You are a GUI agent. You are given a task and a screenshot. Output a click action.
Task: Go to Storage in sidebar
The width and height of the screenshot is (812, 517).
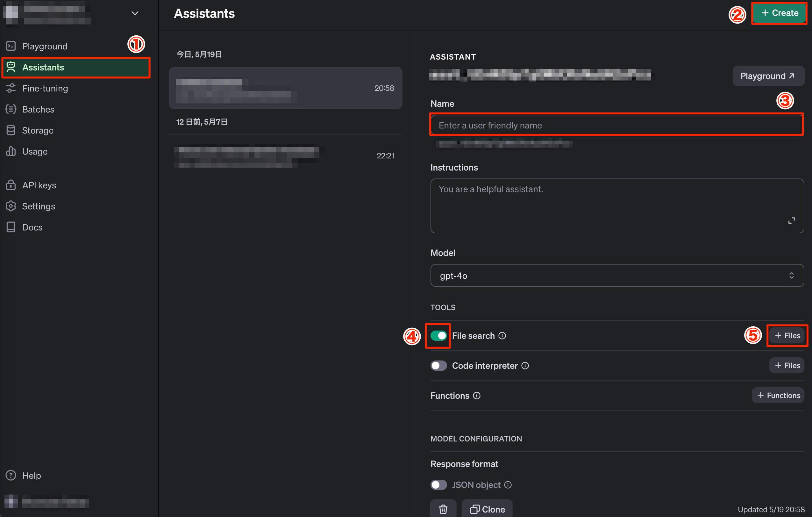(38, 130)
